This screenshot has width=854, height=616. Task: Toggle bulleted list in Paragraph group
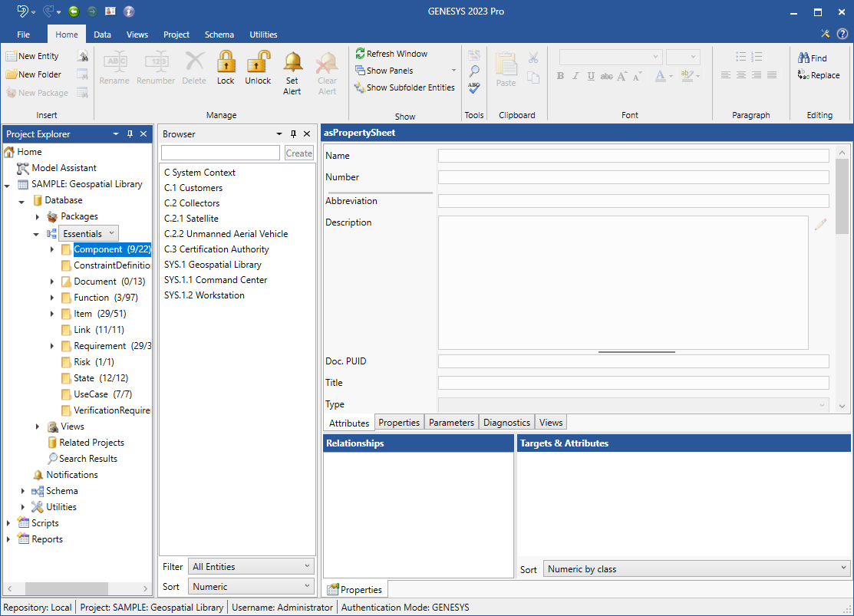pyautogui.click(x=740, y=56)
